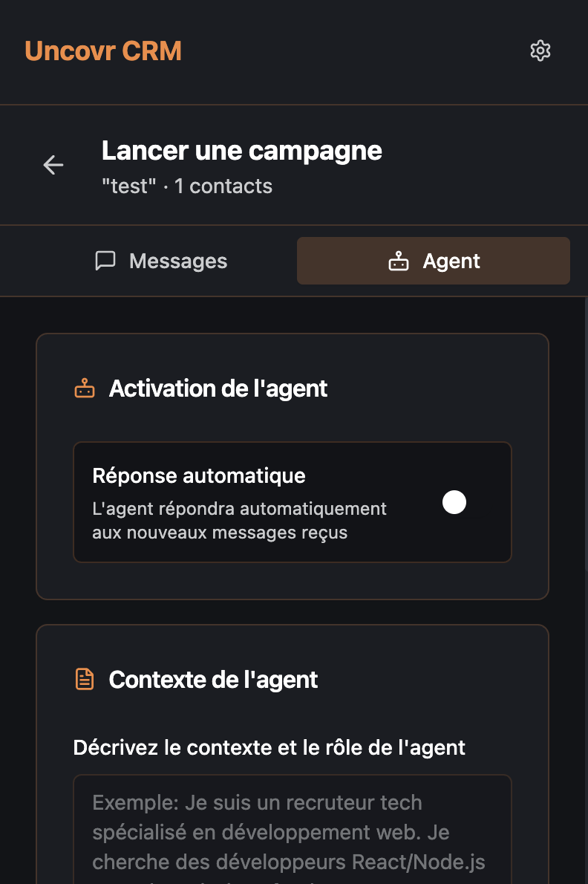Screen dimensions: 588x884
Task: Click the "test" · 1 contacts subtitle
Action: 187,186
